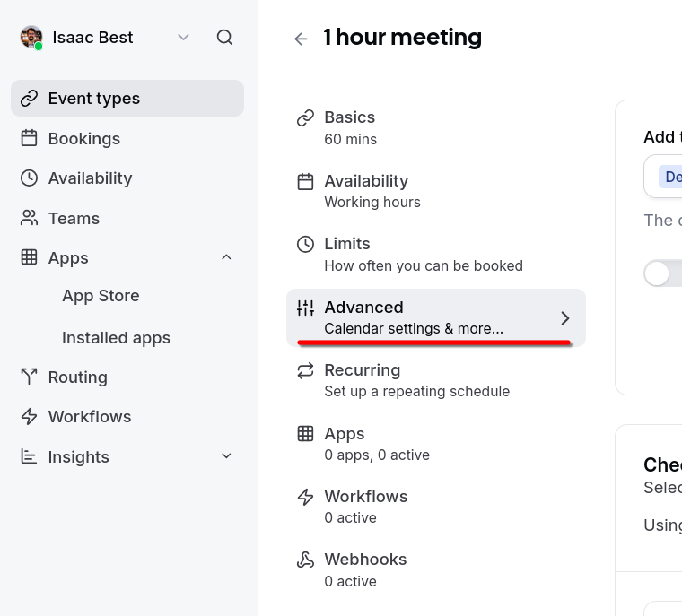Click the Recurring repeat arrows icon
Image resolution: width=682 pixels, height=616 pixels.
tap(305, 371)
